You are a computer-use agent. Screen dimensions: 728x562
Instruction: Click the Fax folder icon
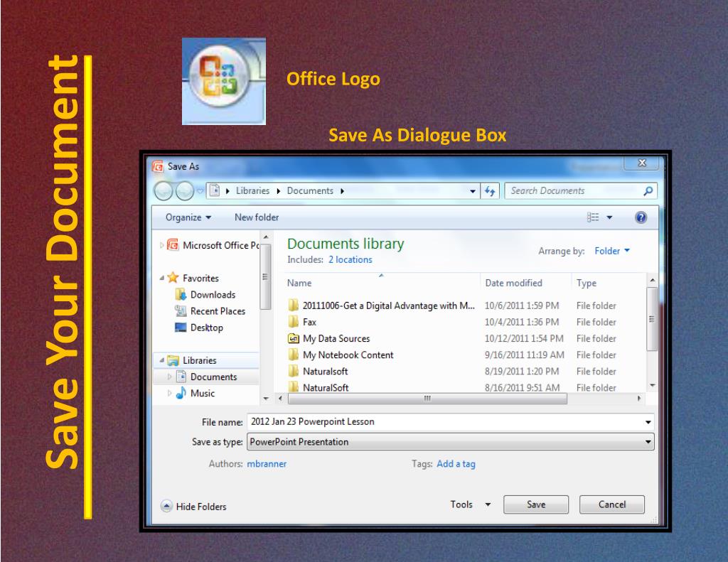[293, 322]
